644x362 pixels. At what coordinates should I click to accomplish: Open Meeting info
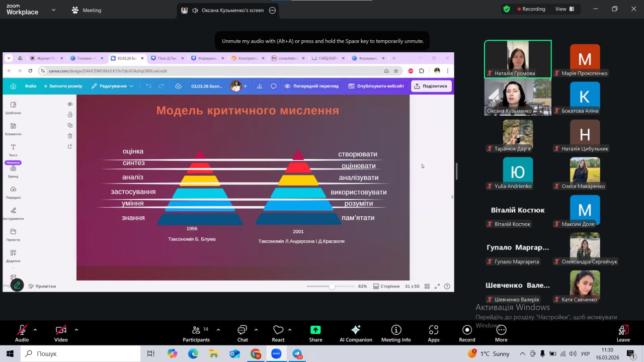[396, 333]
